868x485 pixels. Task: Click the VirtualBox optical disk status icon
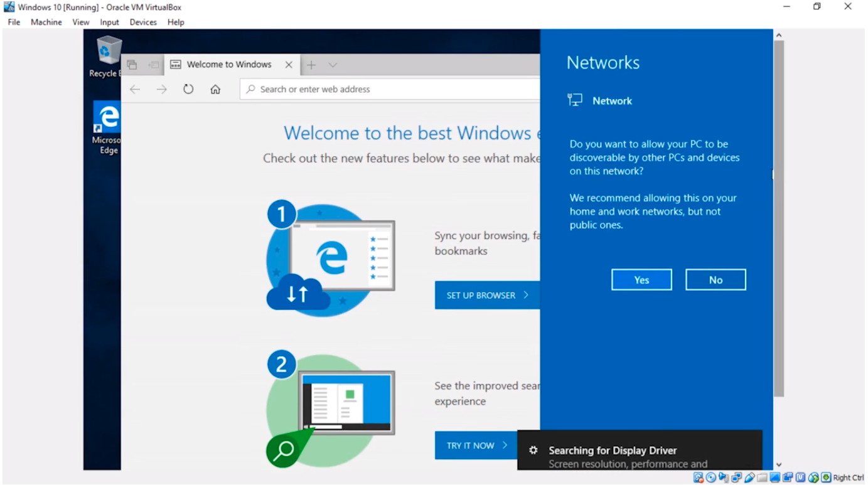[x=710, y=477]
